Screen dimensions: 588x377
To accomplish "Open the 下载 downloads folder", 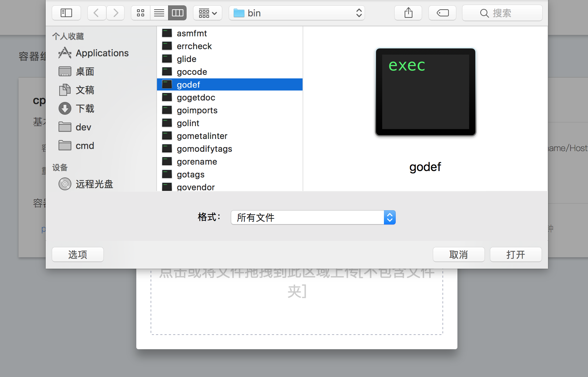I will tap(85, 109).
